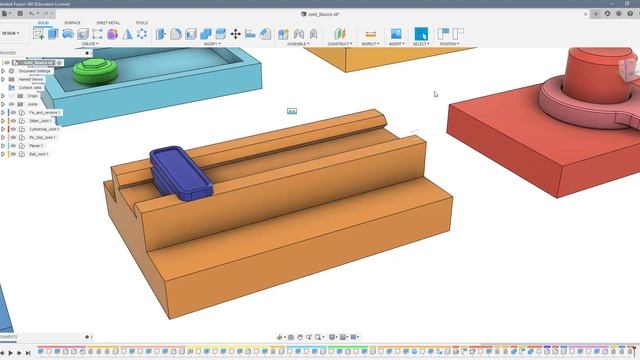Click the Save icon in title bar
The height and width of the screenshot is (360, 640).
tap(20, 13)
